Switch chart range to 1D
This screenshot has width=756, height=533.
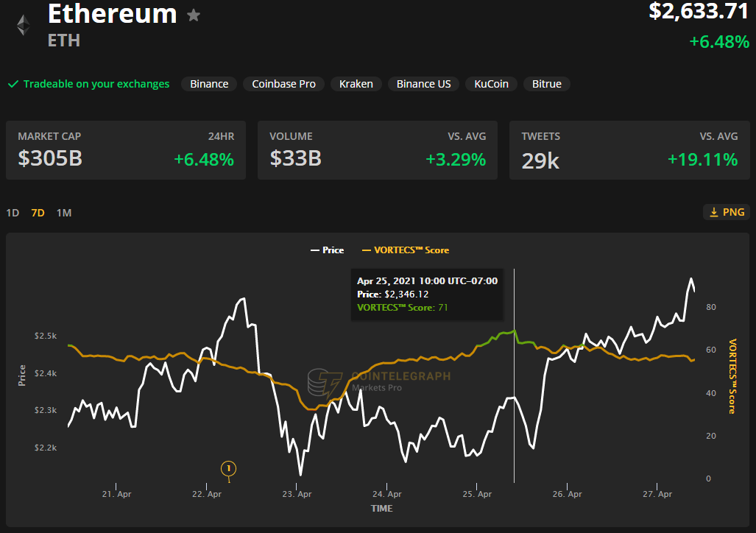(x=13, y=213)
